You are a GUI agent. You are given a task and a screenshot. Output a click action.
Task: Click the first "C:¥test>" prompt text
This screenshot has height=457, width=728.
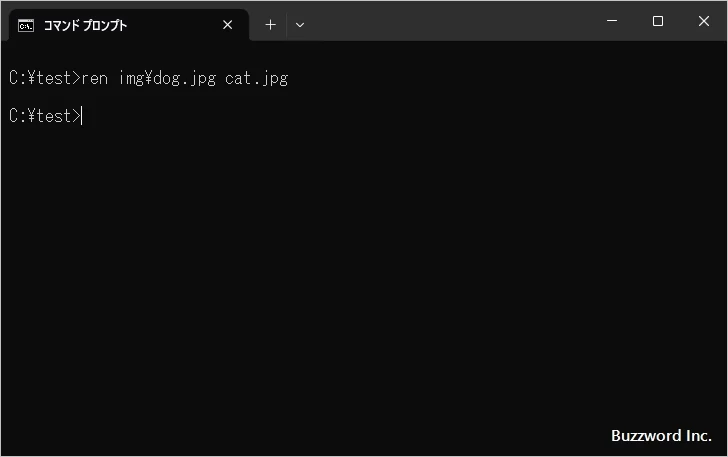pyautogui.click(x=44, y=78)
